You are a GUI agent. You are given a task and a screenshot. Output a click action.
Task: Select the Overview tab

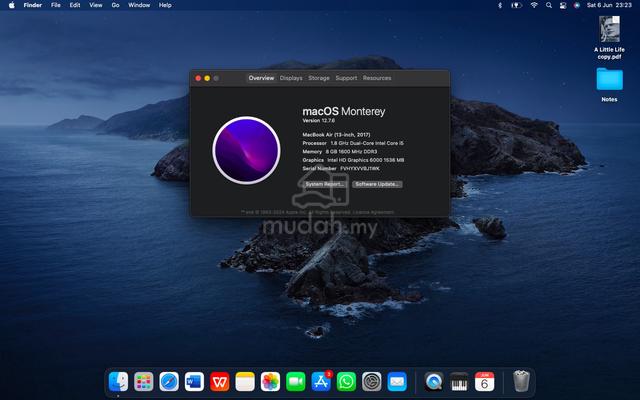(x=261, y=78)
